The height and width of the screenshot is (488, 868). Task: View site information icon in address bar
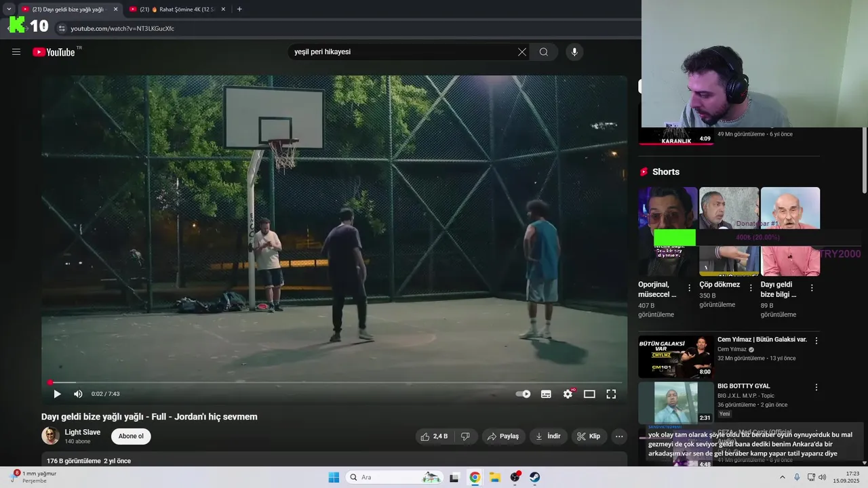tap(62, 28)
